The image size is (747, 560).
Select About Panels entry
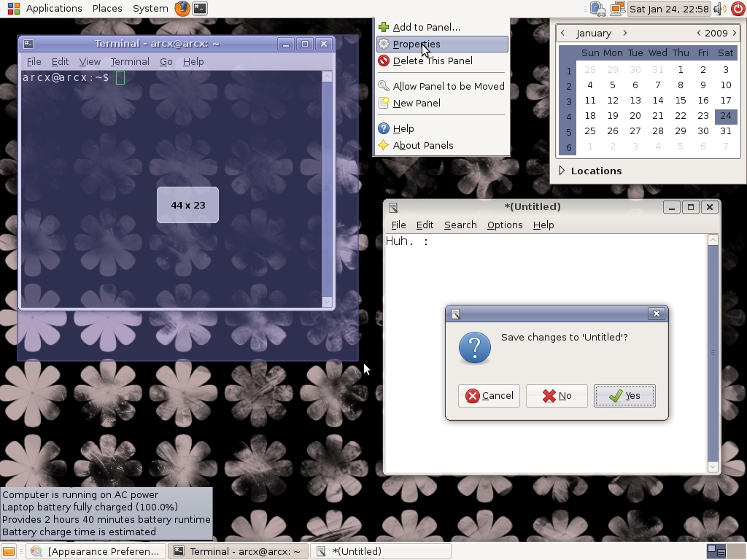pos(443,146)
